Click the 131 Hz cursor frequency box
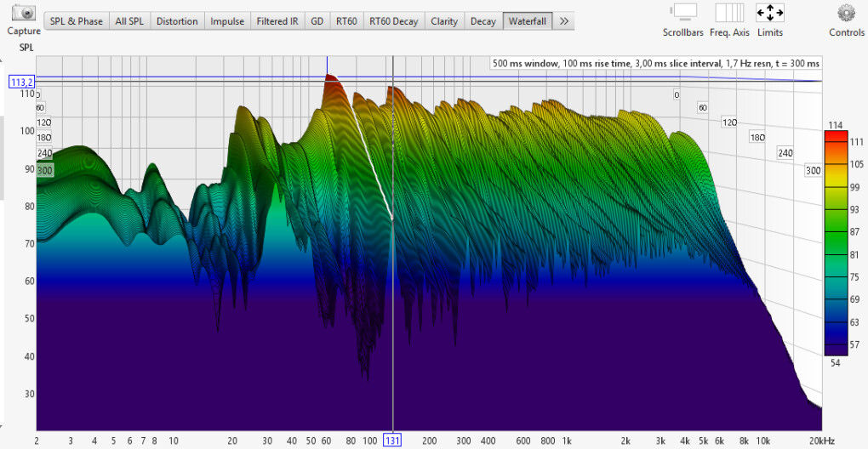The image size is (868, 449). tap(392, 440)
